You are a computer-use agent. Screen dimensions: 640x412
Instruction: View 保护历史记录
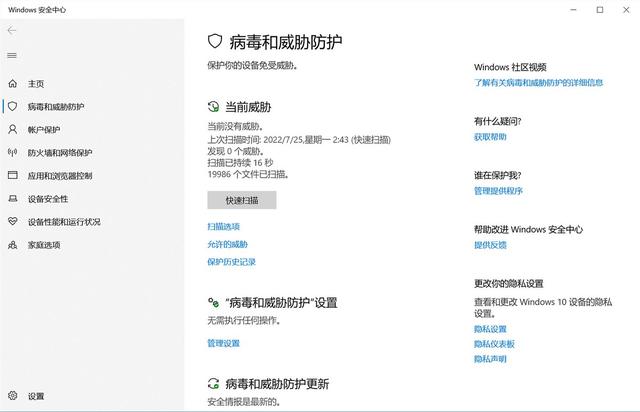coord(231,262)
